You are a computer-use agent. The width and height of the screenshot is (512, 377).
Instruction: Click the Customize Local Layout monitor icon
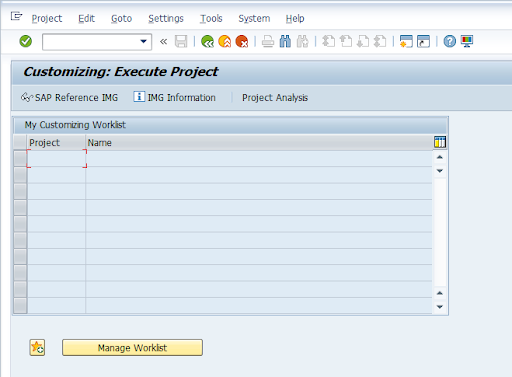click(467, 42)
